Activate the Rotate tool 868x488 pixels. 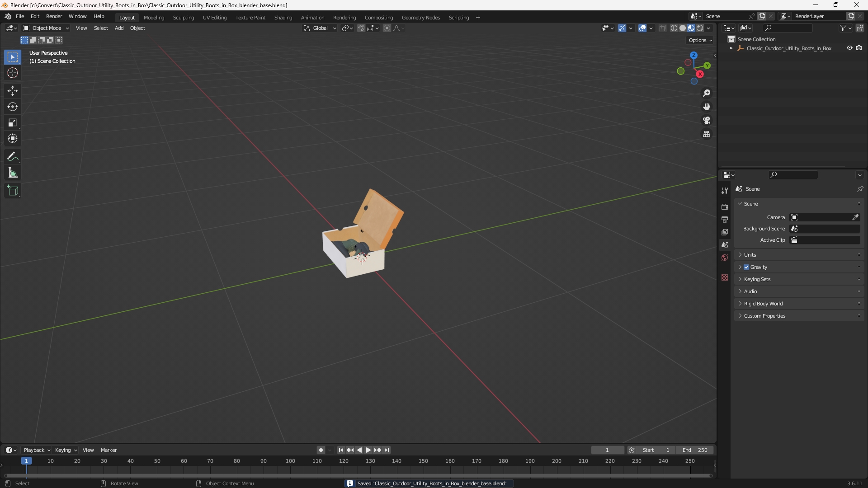click(12, 107)
